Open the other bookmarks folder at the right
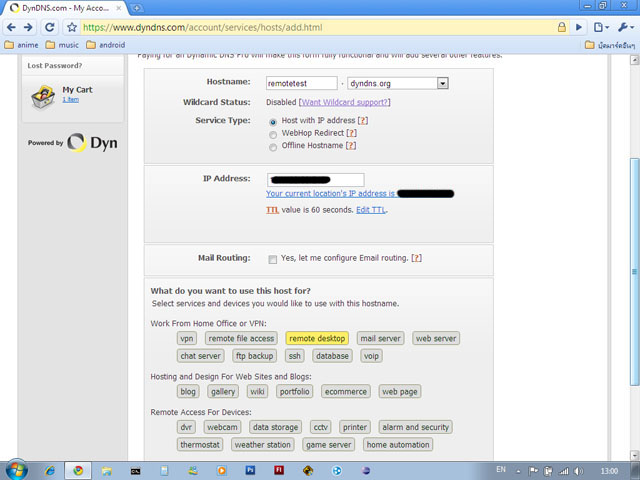640x480 pixels. point(610,45)
